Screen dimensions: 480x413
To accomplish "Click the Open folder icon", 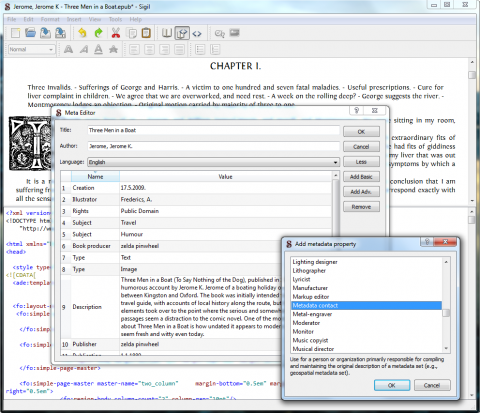I will click(30, 33).
